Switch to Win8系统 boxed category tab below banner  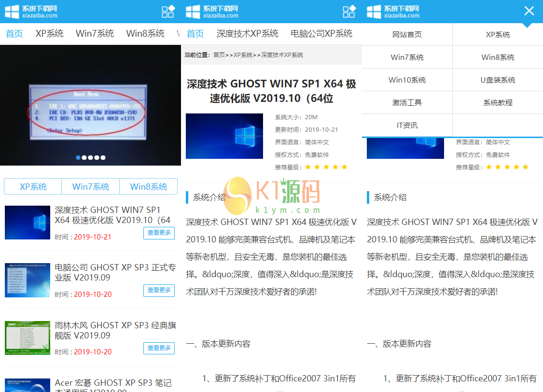click(149, 187)
